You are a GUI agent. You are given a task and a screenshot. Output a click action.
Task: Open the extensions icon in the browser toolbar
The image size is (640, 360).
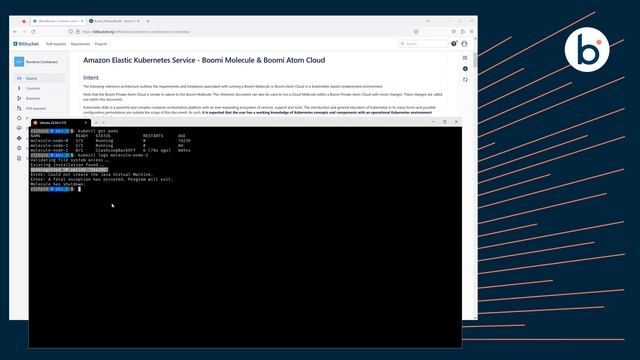463,31
